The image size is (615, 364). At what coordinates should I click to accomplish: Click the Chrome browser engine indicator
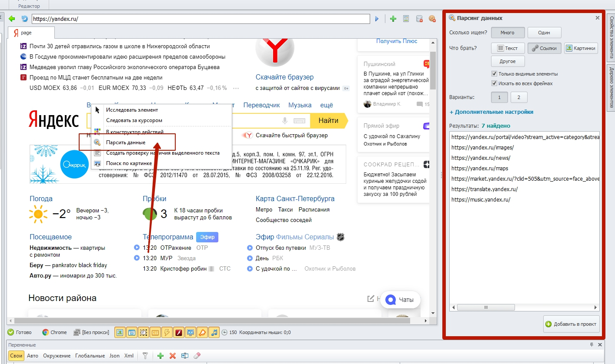point(54,332)
